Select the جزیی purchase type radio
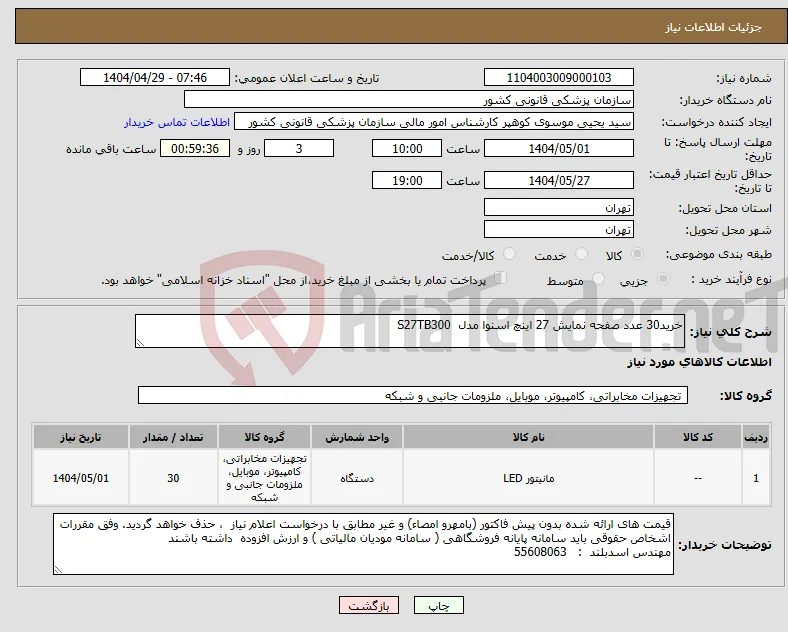Viewport: 788px width, 632px height. (x=663, y=279)
